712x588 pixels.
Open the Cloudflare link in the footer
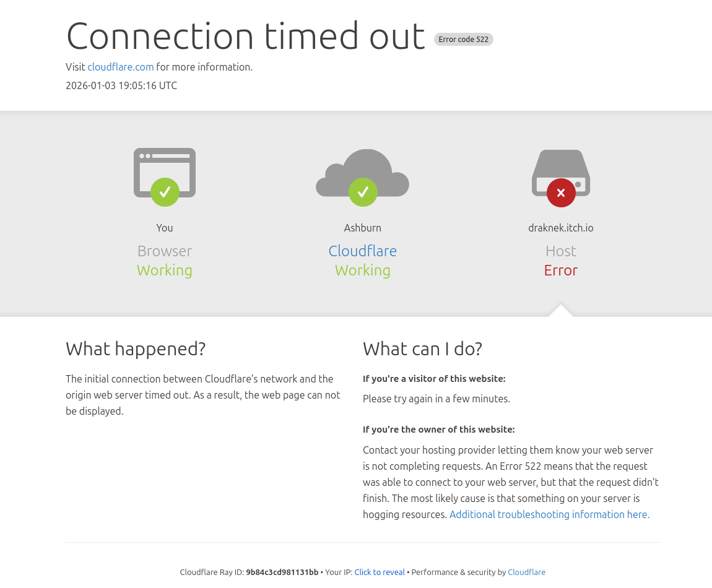pos(526,572)
